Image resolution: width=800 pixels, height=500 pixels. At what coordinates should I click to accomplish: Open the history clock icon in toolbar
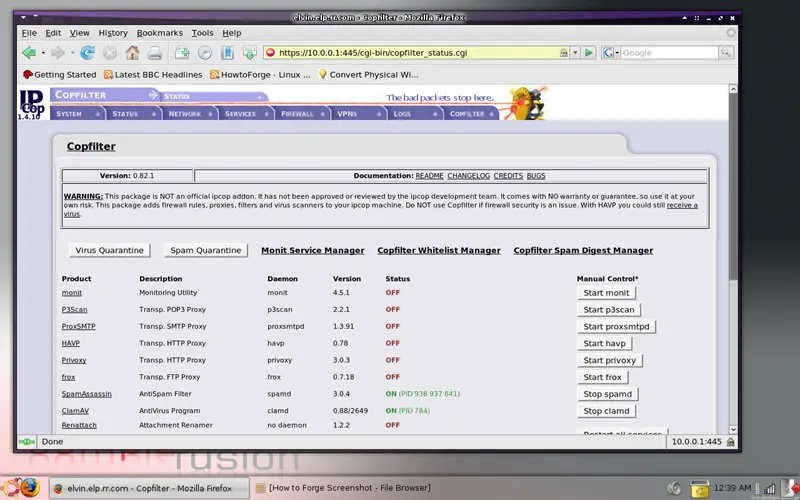point(205,53)
